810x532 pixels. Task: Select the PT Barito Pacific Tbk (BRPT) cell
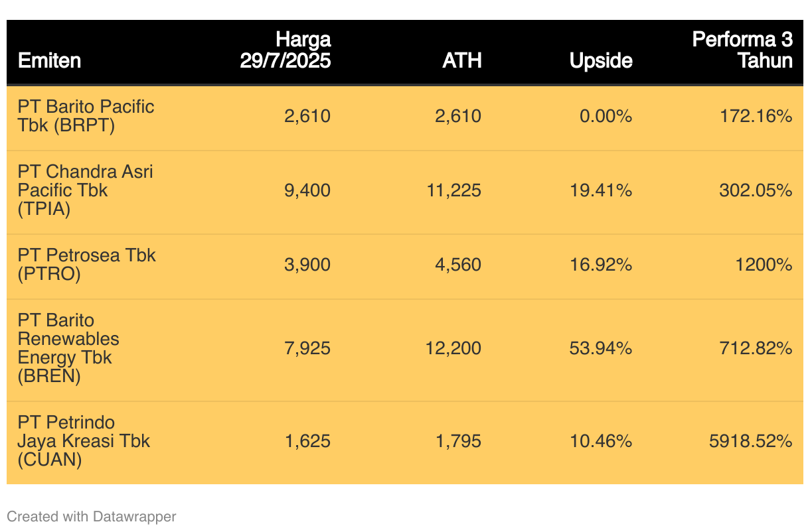(x=86, y=116)
